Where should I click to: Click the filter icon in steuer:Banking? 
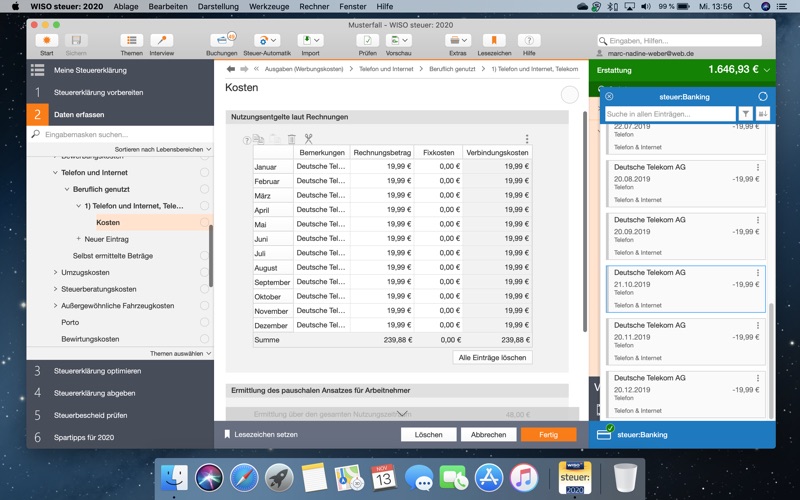(x=746, y=114)
